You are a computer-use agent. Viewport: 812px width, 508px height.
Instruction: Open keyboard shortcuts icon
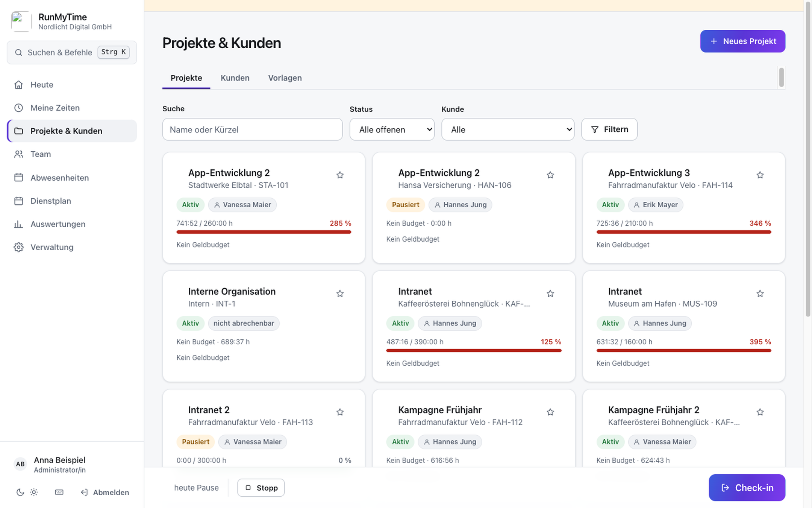coord(59,492)
